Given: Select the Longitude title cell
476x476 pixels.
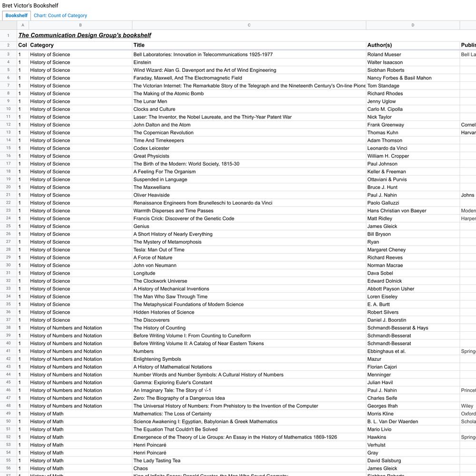Looking at the screenshot, I should point(249,273).
